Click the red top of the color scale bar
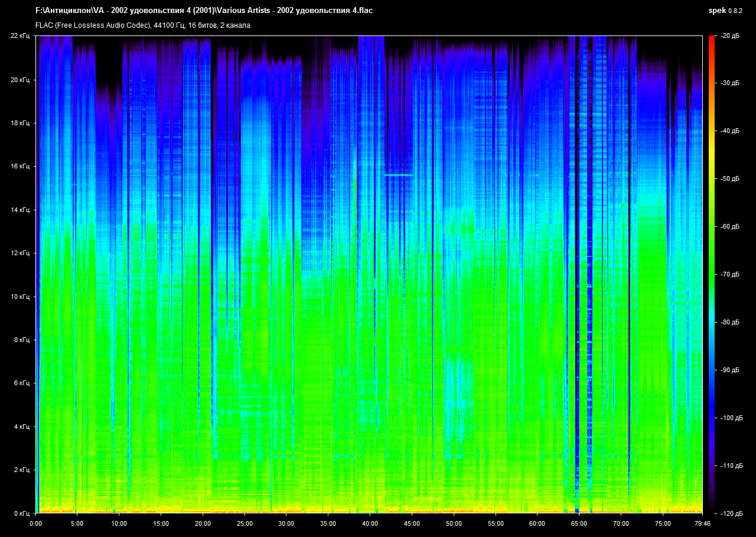This screenshot has width=756, height=537. click(711, 39)
